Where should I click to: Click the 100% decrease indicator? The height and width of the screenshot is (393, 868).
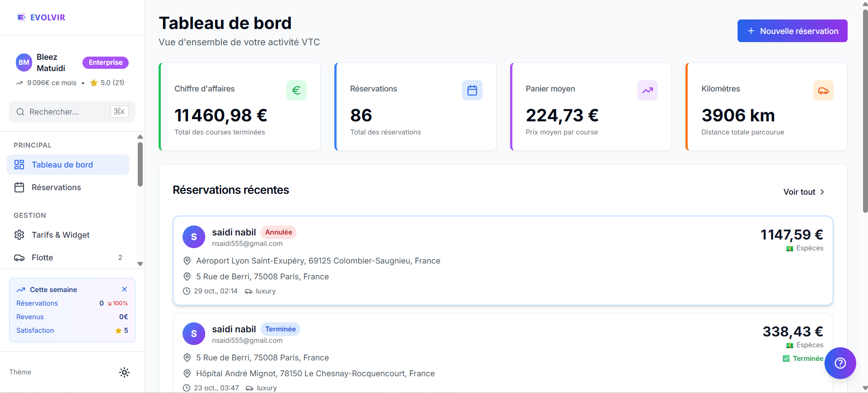point(117,303)
